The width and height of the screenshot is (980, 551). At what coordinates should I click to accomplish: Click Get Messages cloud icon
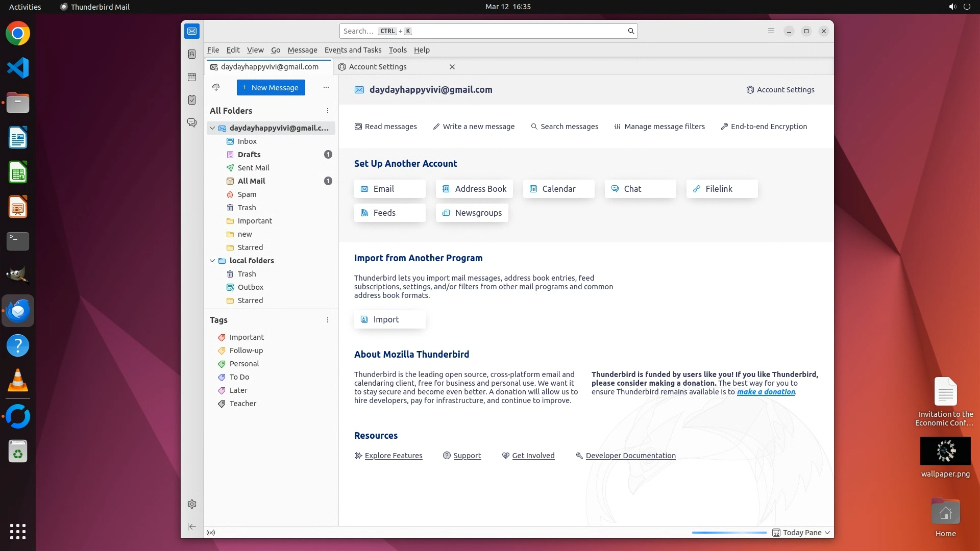216,88
